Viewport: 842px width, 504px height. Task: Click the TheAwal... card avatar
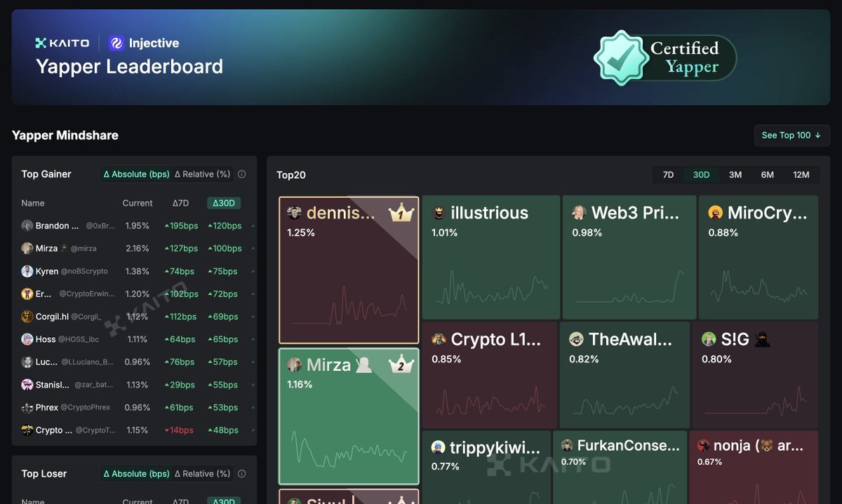tap(576, 339)
